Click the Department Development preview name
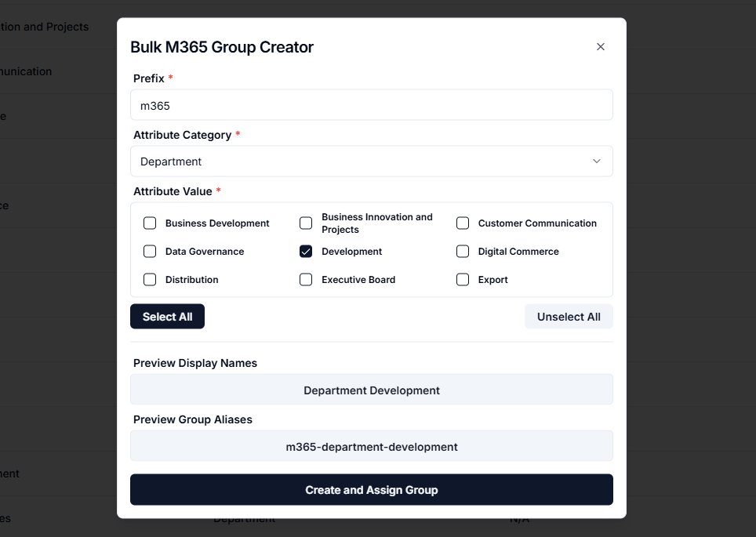 click(x=371, y=389)
